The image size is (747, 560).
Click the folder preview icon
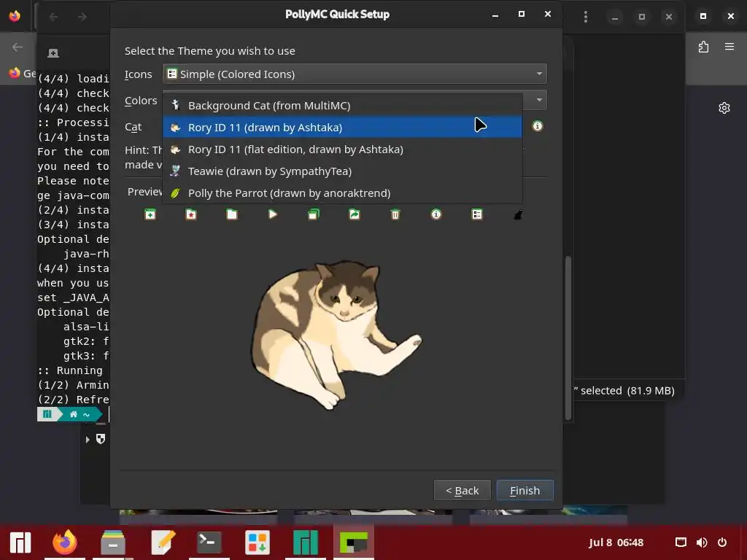(x=232, y=214)
